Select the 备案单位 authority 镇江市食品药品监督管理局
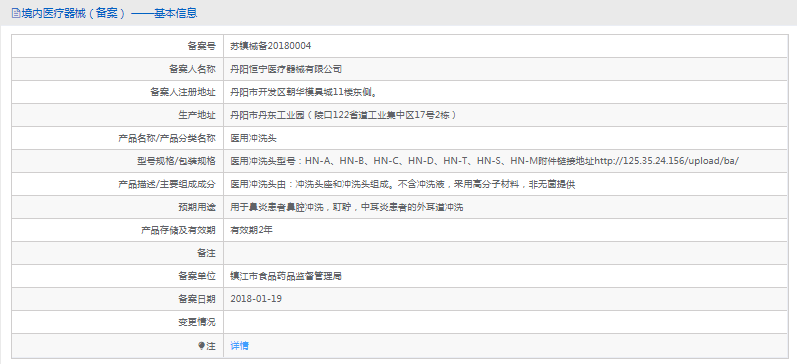This screenshot has height=364, width=797. [286, 277]
